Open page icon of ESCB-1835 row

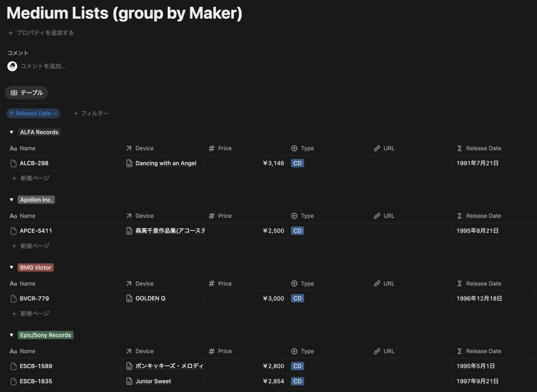[x=13, y=381]
